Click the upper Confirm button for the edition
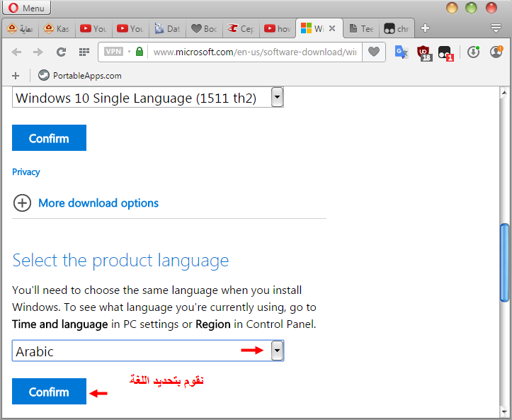The width and height of the screenshot is (512, 420). pyautogui.click(x=49, y=138)
